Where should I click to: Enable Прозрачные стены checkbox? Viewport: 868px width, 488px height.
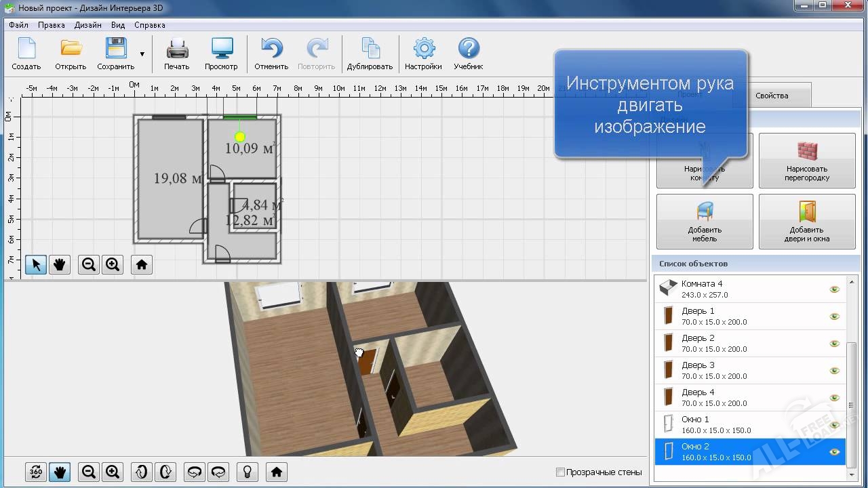pyautogui.click(x=560, y=472)
